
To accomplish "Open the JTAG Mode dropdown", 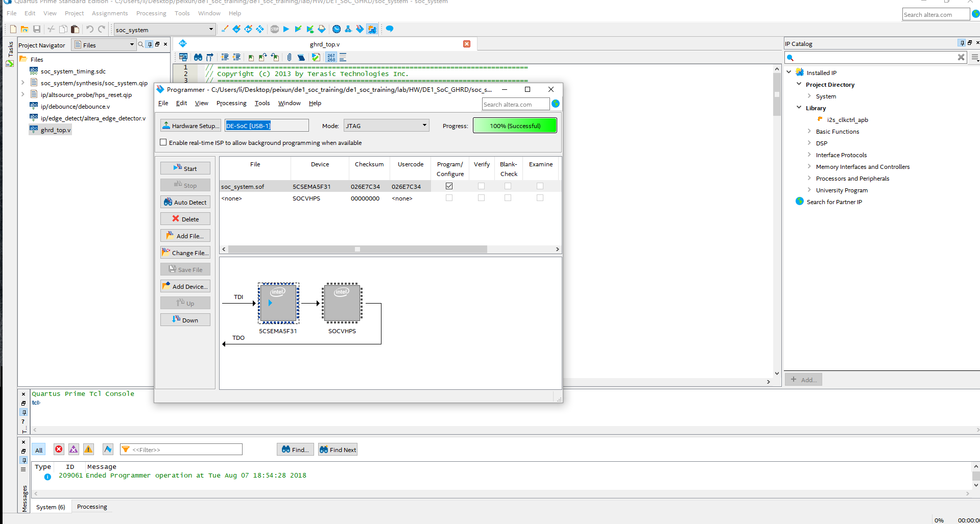I will [387, 126].
